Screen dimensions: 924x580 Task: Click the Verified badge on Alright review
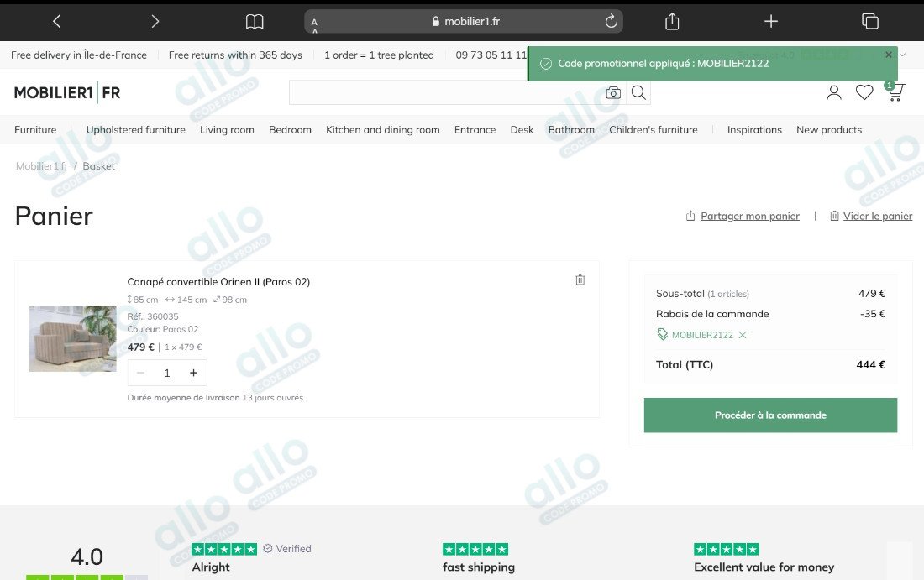click(x=287, y=548)
